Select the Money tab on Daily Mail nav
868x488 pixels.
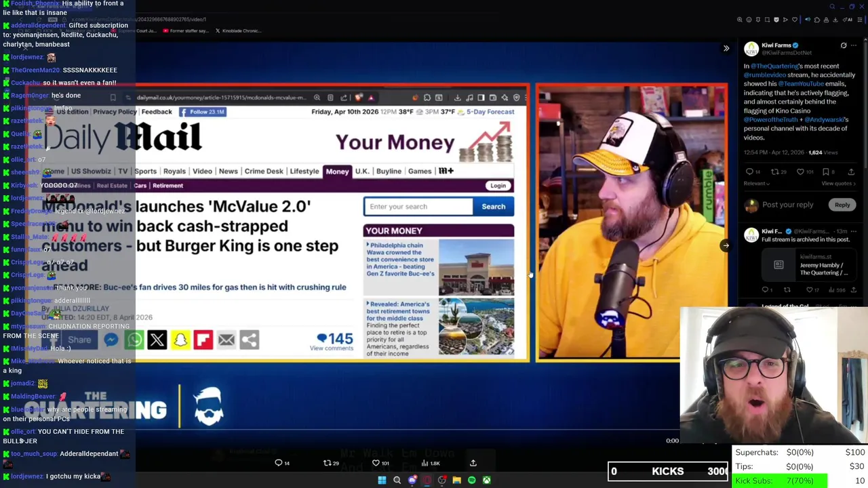tap(337, 171)
